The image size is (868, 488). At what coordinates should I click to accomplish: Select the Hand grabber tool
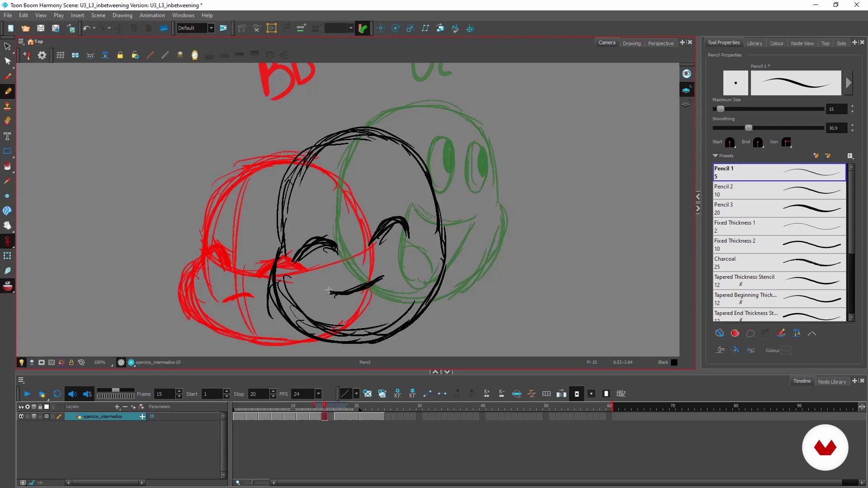point(7,225)
